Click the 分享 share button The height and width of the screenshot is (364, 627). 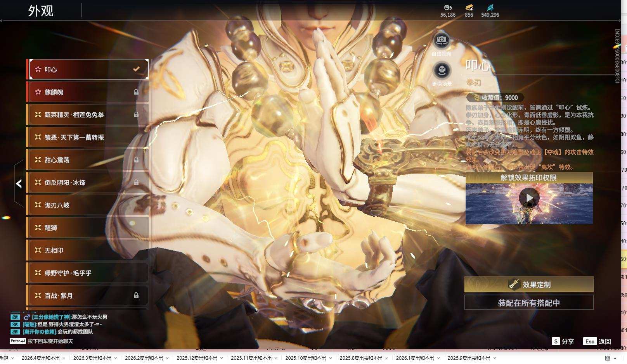[563, 341]
